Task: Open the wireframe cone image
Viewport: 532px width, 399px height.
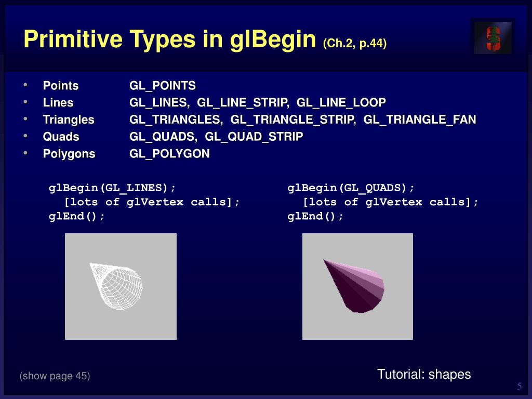Action: [x=121, y=286]
